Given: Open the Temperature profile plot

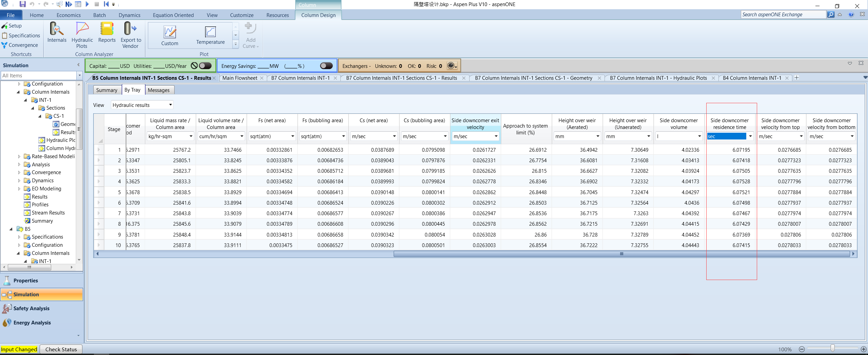Looking at the screenshot, I should pos(210,36).
